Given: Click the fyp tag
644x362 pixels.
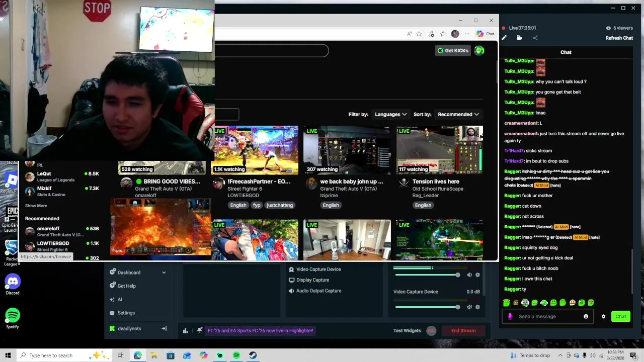Looking at the screenshot, I should point(257,205).
